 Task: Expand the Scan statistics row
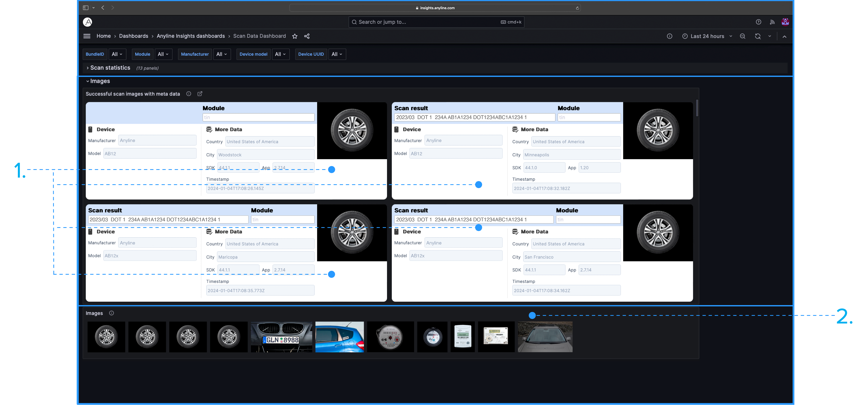pyautogui.click(x=110, y=68)
